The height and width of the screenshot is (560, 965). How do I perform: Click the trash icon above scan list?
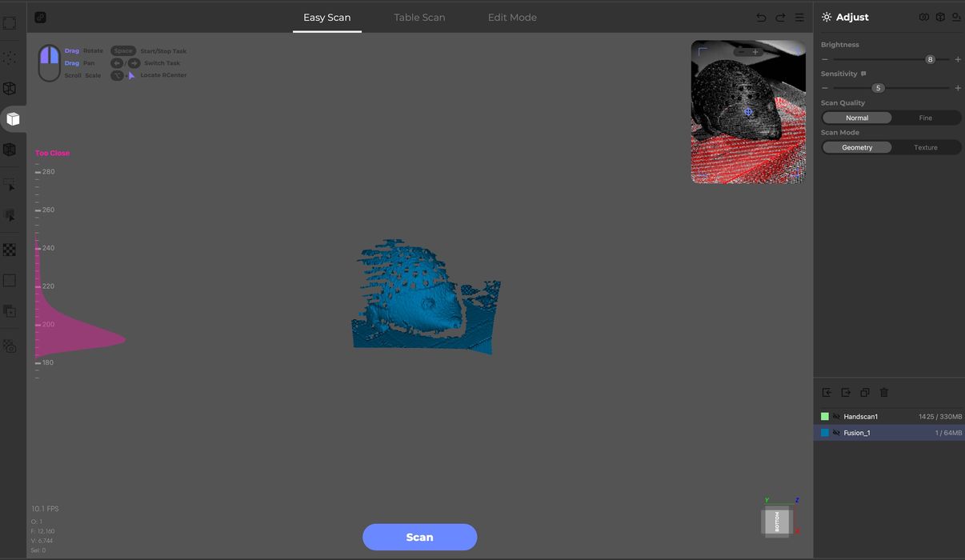coord(884,393)
